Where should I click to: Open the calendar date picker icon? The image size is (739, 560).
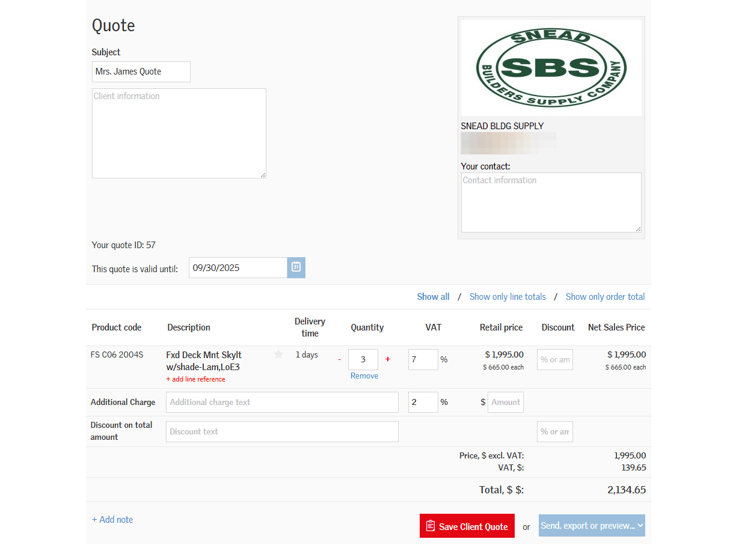[x=296, y=267]
